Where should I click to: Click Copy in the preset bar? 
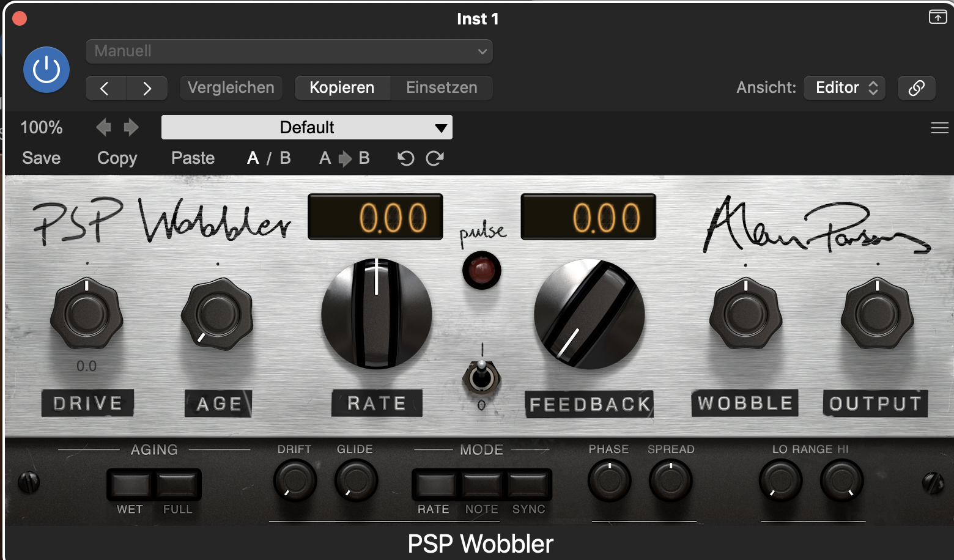117,158
